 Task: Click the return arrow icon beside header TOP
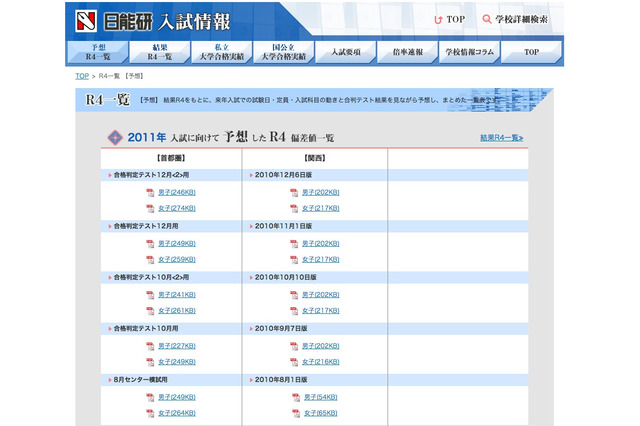click(x=438, y=20)
